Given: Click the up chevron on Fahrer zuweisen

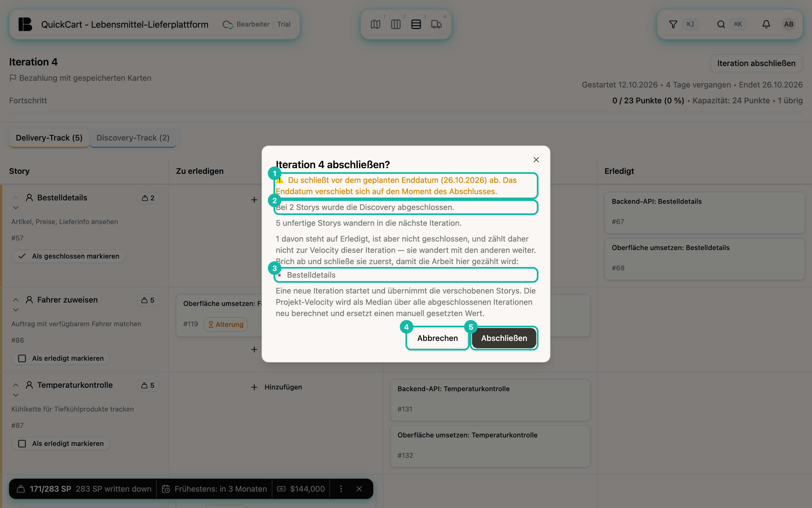Looking at the screenshot, I should pos(16,300).
